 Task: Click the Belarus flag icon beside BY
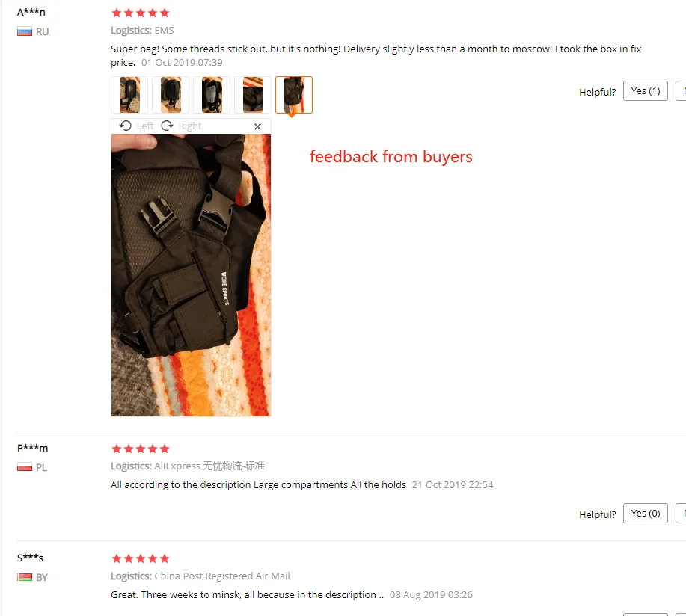click(25, 577)
